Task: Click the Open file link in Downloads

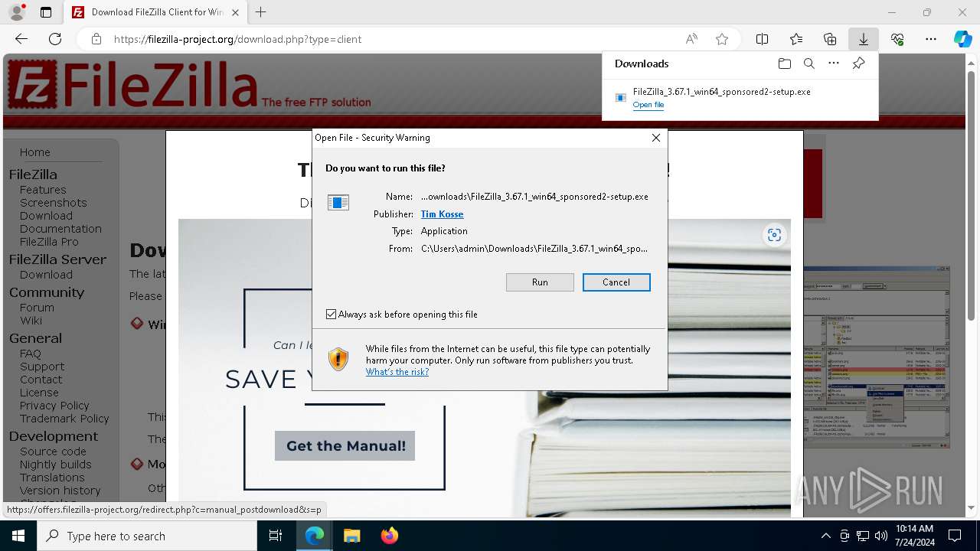Action: (x=648, y=105)
